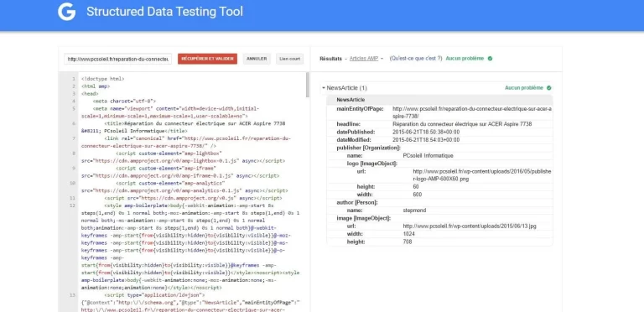Click the image url 13.jpg value
Screen dimensions: 644x312
(469, 226)
